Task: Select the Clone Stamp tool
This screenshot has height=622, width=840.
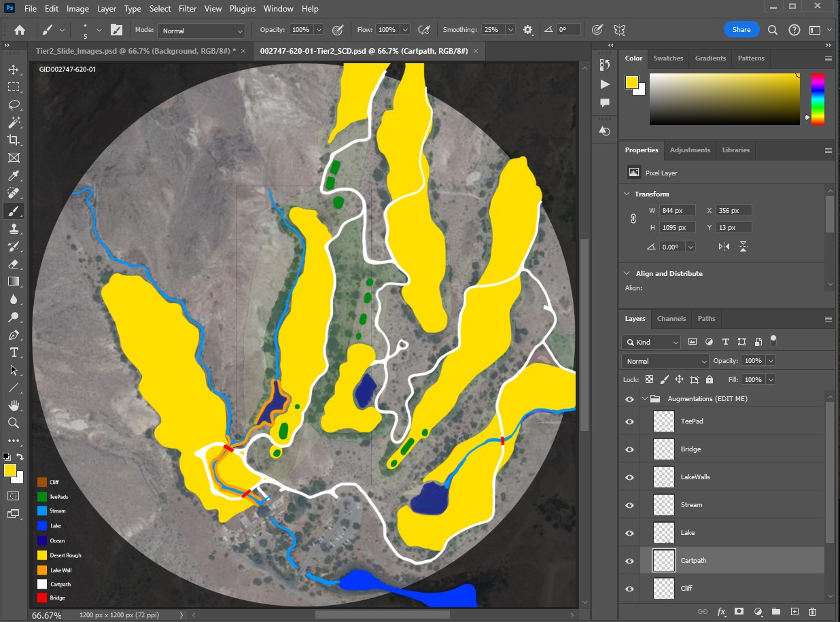Action: [x=14, y=228]
